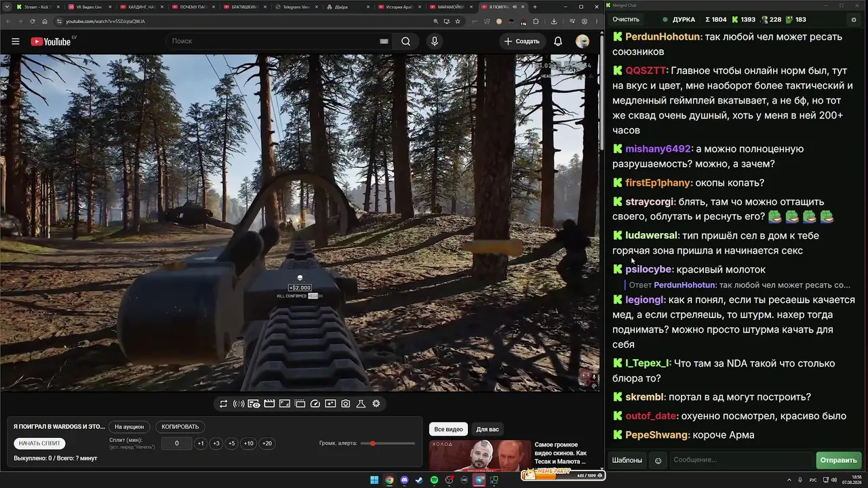Take a video screenshot with camera icon
Screen dimensions: 868x488
click(x=346, y=404)
